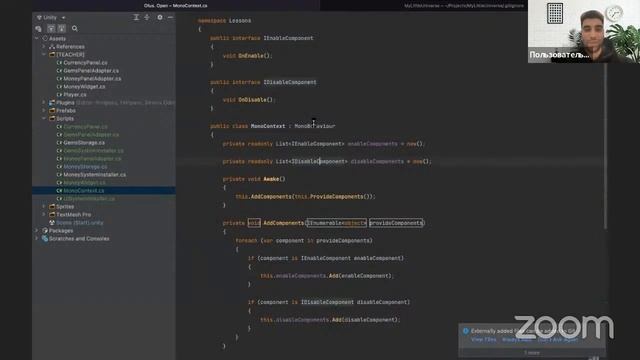640x360 pixels.
Task: Click the Scripts folder icon
Action: (52, 118)
